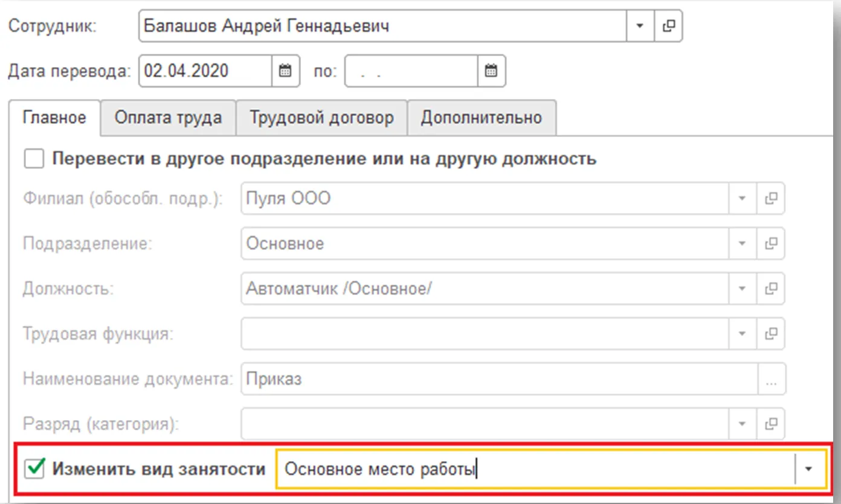
Task: Click open icon next to Подразделение field
Action: point(770,243)
